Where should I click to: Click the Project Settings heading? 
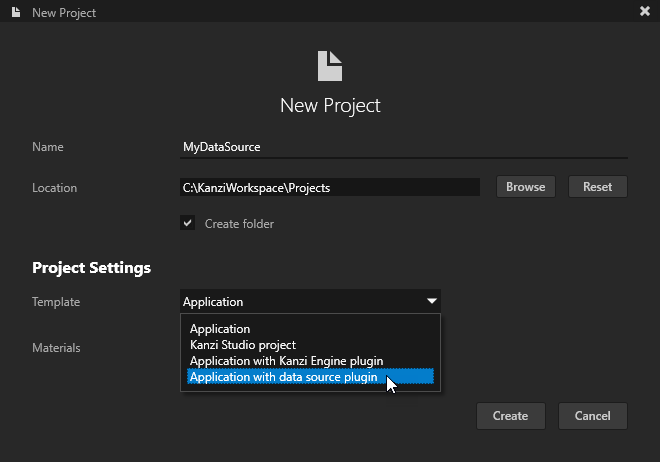tap(91, 268)
